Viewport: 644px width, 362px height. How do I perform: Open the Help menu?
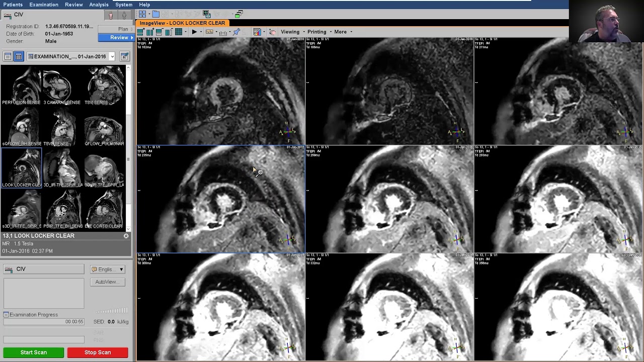(x=144, y=5)
